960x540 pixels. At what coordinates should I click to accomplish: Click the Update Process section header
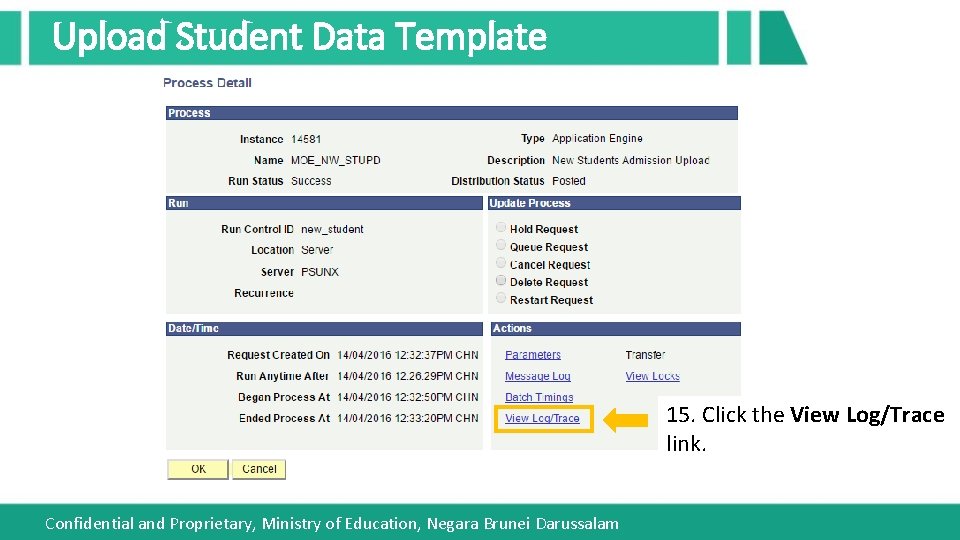[615, 203]
